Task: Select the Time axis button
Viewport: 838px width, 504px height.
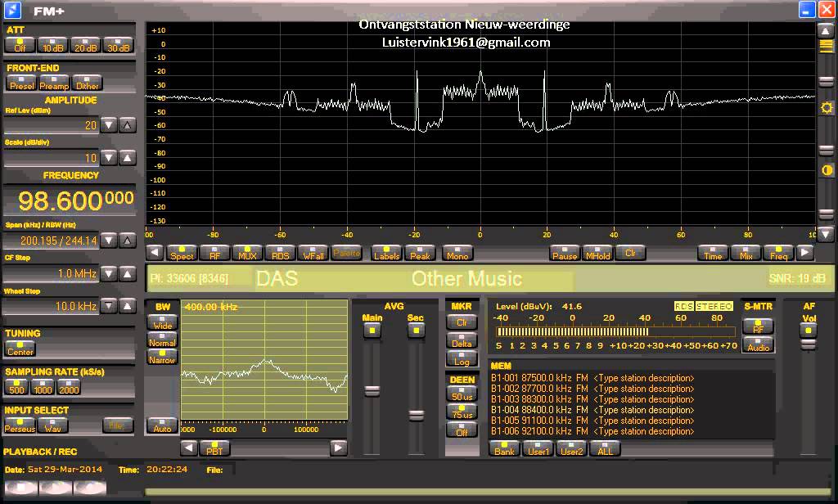Action: tap(713, 253)
